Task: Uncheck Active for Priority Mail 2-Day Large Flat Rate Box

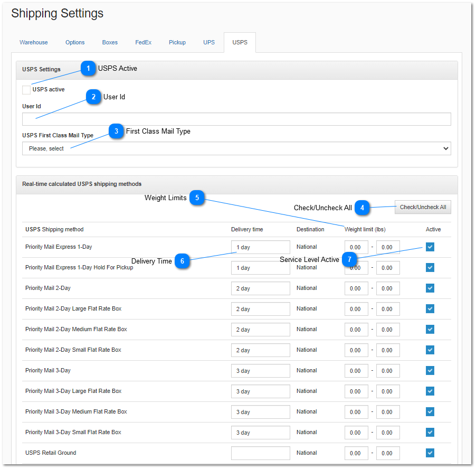Action: tap(430, 309)
